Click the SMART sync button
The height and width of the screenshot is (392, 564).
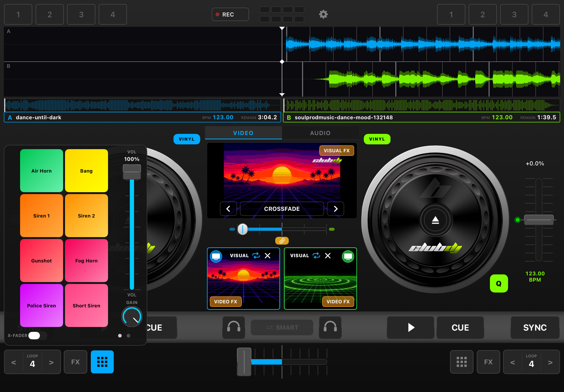(x=282, y=327)
